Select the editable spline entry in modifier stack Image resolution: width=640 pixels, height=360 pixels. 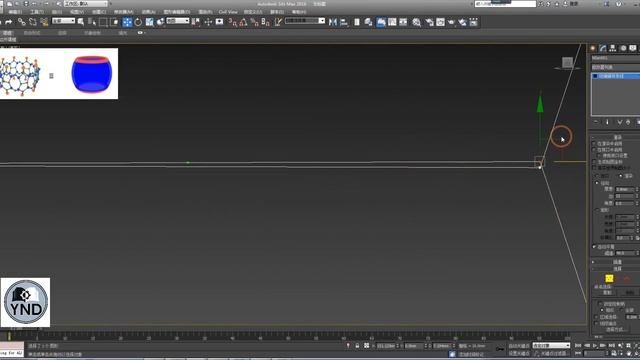click(616, 76)
